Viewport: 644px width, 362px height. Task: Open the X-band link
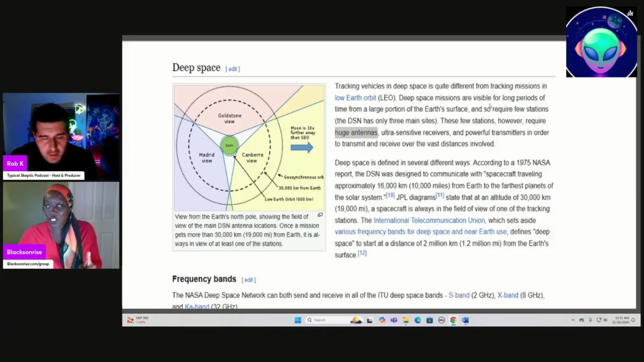pyautogui.click(x=508, y=295)
